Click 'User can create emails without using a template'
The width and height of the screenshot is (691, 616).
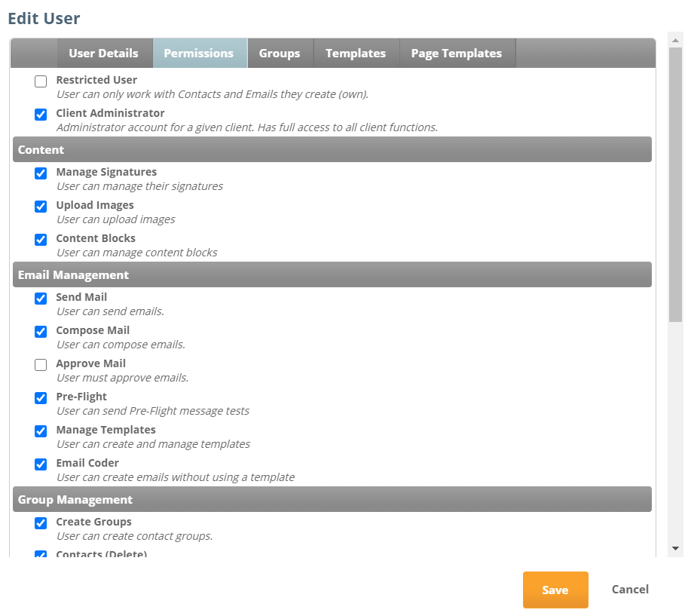(176, 477)
